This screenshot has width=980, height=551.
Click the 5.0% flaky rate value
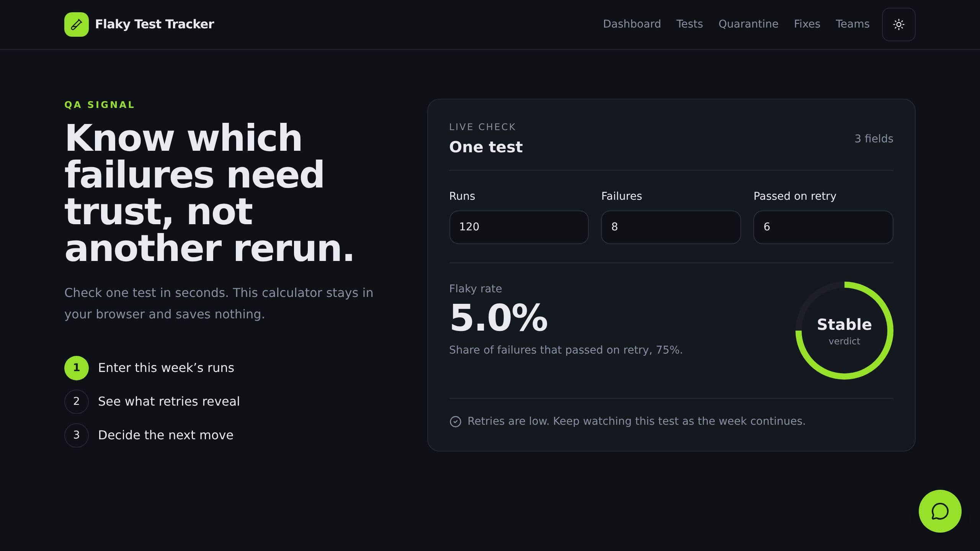point(498,318)
